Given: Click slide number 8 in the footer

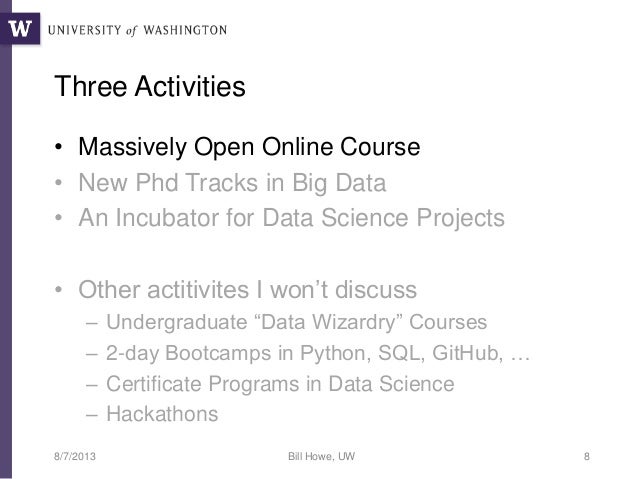Looking at the screenshot, I should pos(587,456).
